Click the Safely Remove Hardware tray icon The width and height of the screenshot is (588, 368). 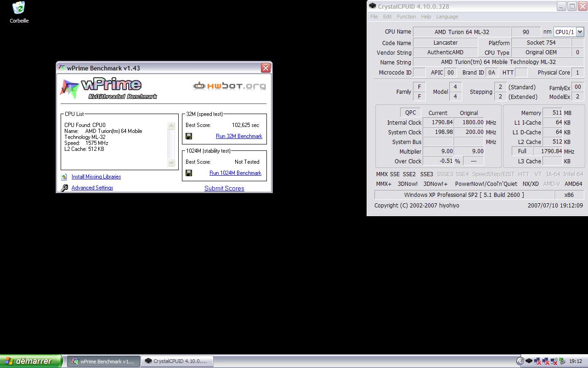(562, 361)
